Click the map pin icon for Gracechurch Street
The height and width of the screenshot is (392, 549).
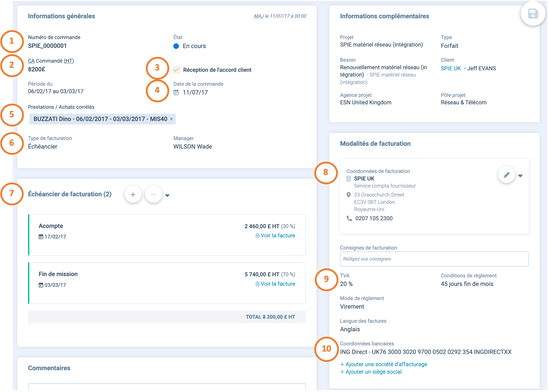(349, 195)
